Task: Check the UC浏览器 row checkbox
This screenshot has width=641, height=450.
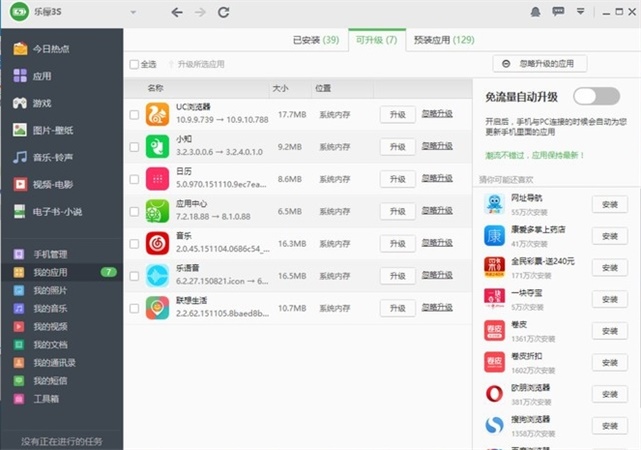Action: (134, 114)
